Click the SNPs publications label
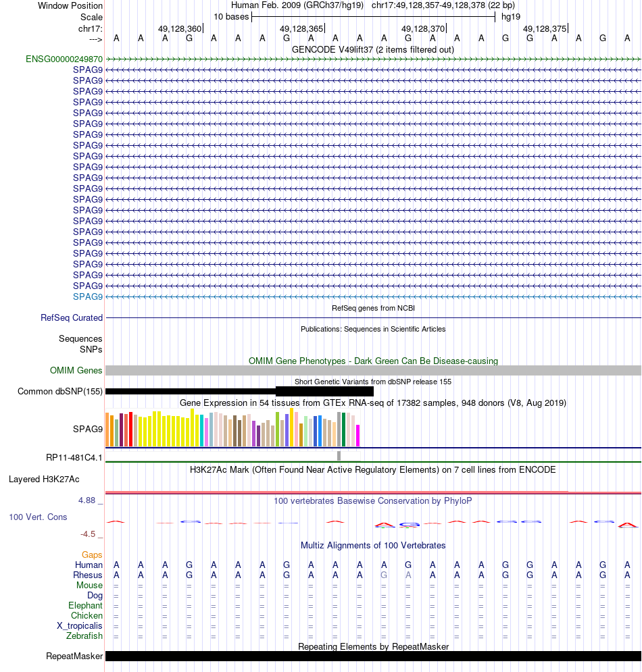Viewport: 642px width, 672px height. [x=91, y=349]
